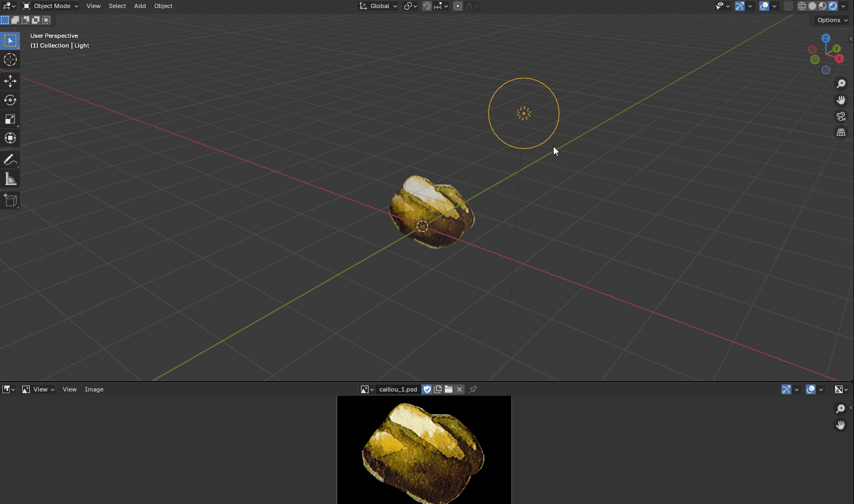
Task: Toggle X-ray mode in the viewport header
Action: (x=789, y=6)
